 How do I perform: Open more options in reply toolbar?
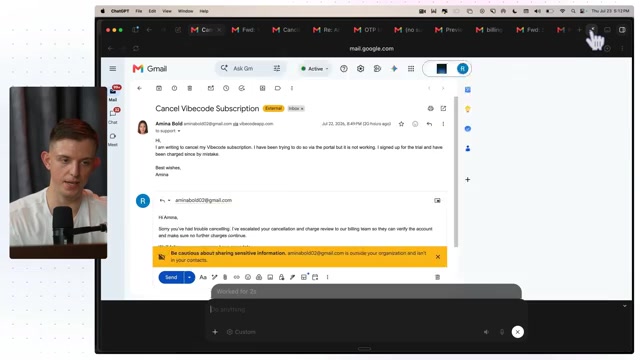pos(327,277)
